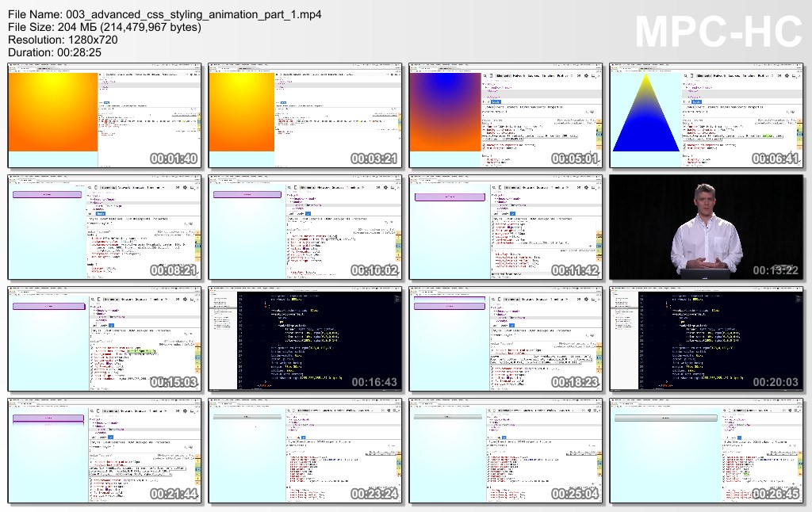Select the thumbnail stamped 00:10:02

305,227
